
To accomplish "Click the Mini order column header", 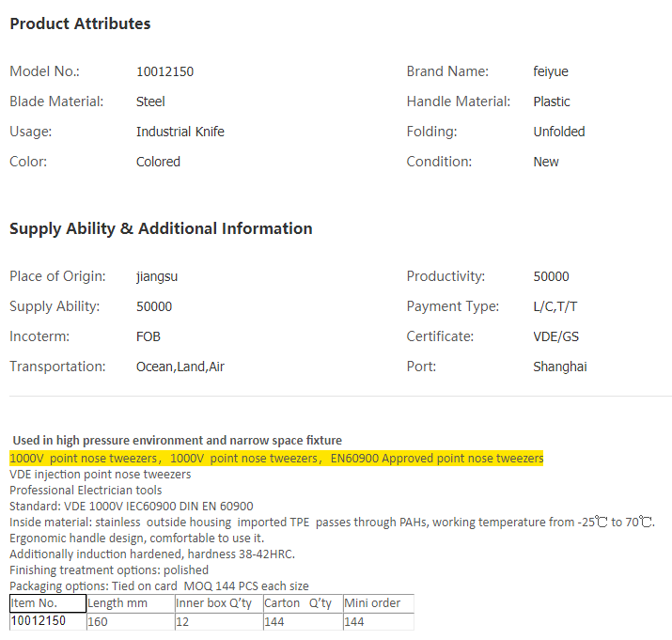I will [373, 603].
